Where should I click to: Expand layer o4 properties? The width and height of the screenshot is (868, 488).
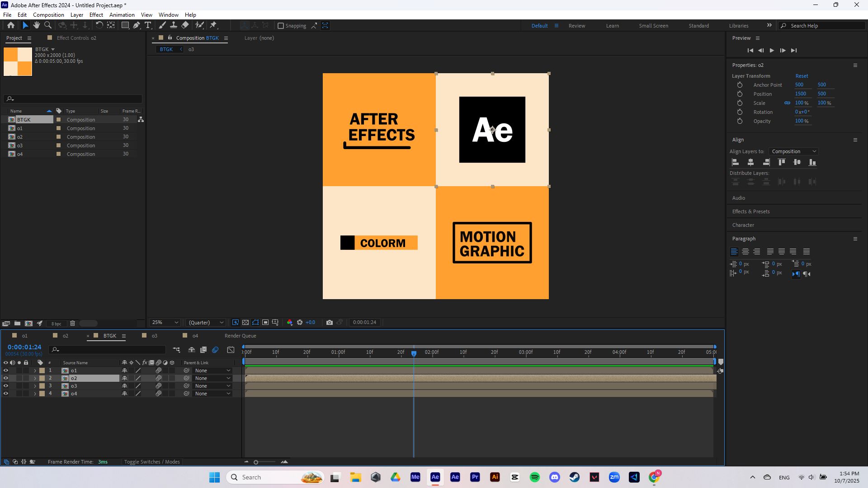click(x=35, y=394)
